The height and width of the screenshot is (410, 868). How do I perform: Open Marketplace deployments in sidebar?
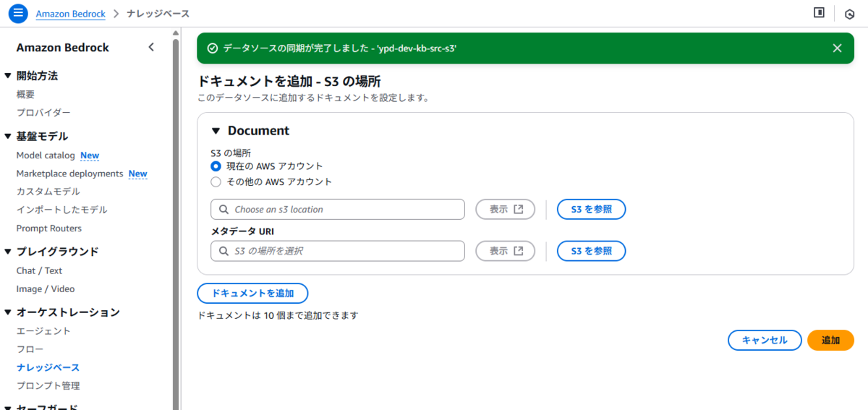(69, 174)
